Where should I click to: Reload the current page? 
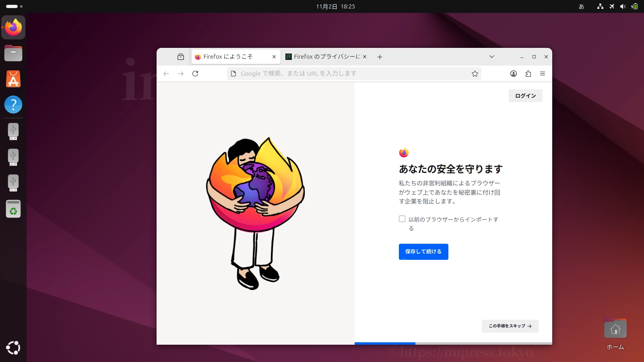195,74
